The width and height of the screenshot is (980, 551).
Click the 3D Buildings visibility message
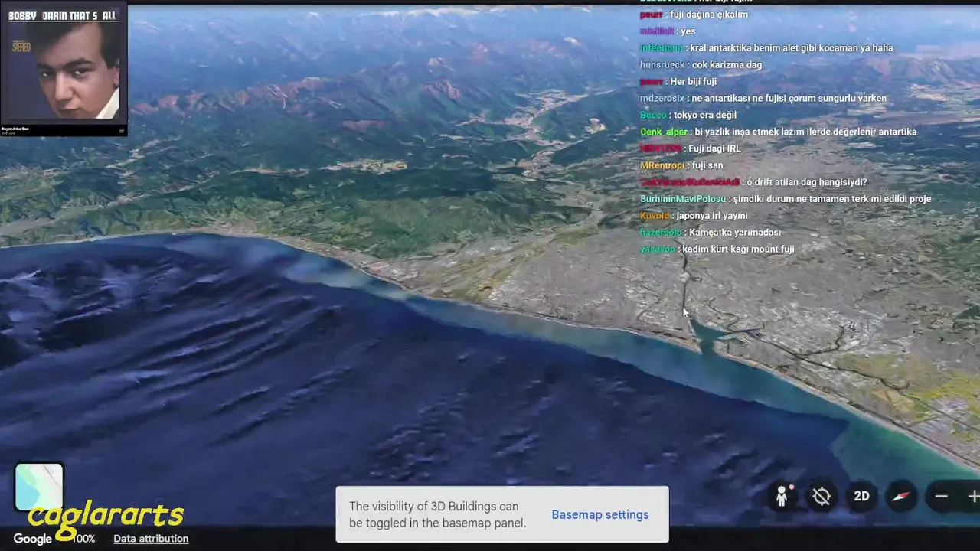click(x=437, y=514)
